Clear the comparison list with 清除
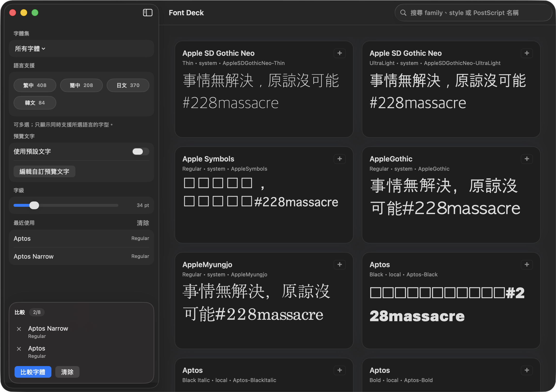The height and width of the screenshot is (392, 556). click(x=67, y=372)
